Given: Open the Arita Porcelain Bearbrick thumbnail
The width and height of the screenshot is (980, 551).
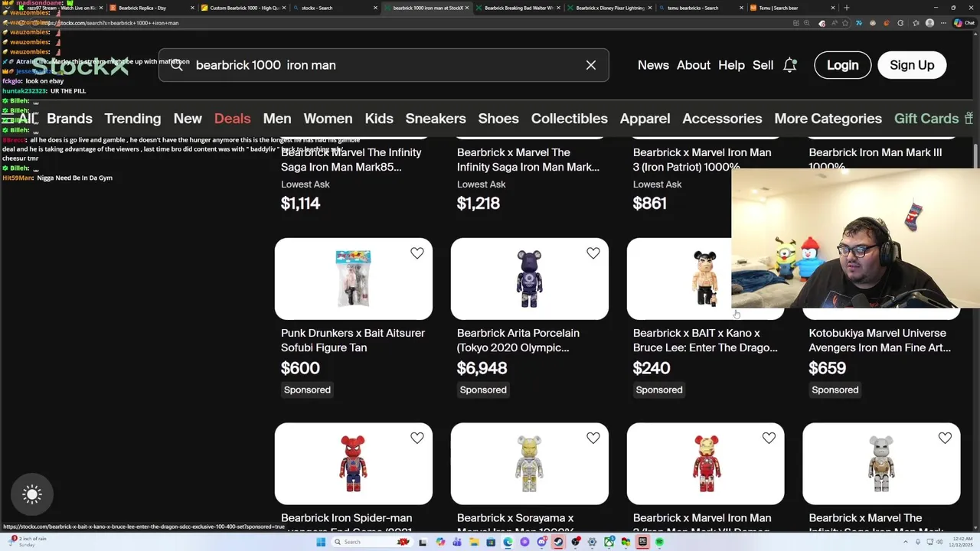Looking at the screenshot, I should [x=530, y=279].
